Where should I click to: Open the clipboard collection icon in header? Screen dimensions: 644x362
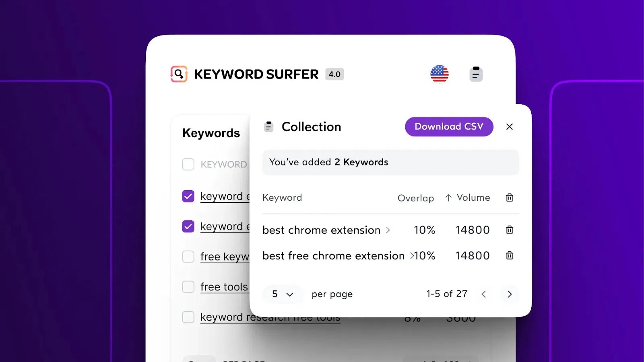[x=476, y=74]
